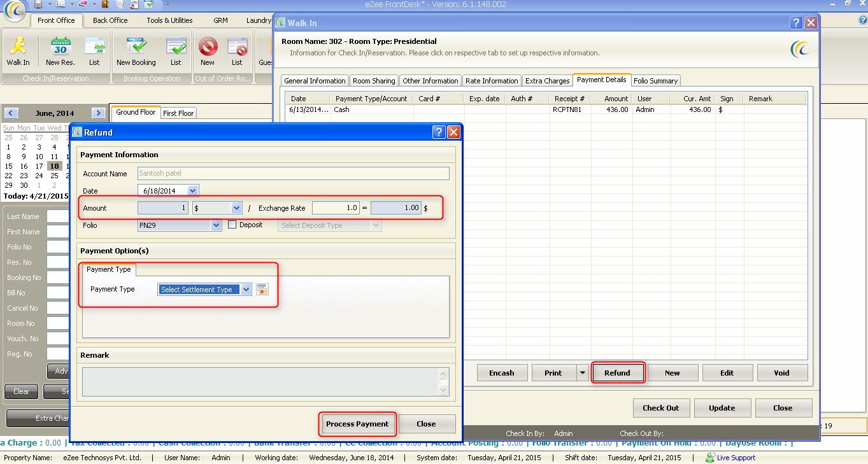Switch to Room Sharing tab
868x464 pixels.
point(374,81)
